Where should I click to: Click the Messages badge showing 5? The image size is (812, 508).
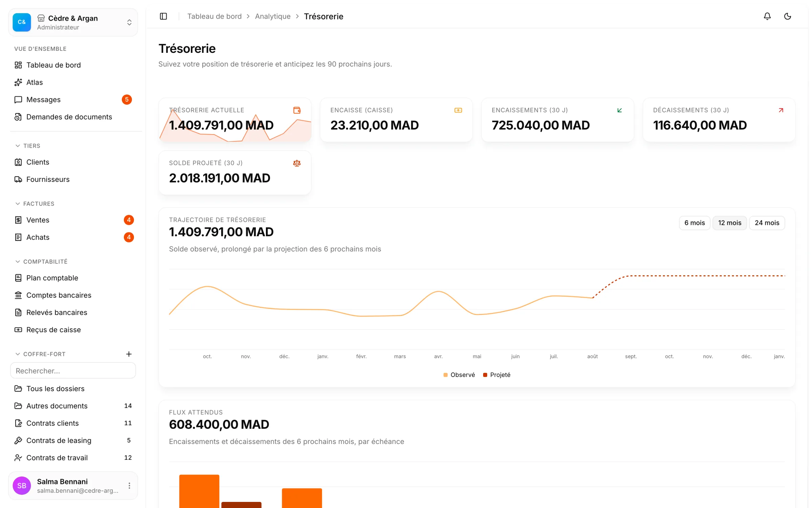[x=127, y=100]
